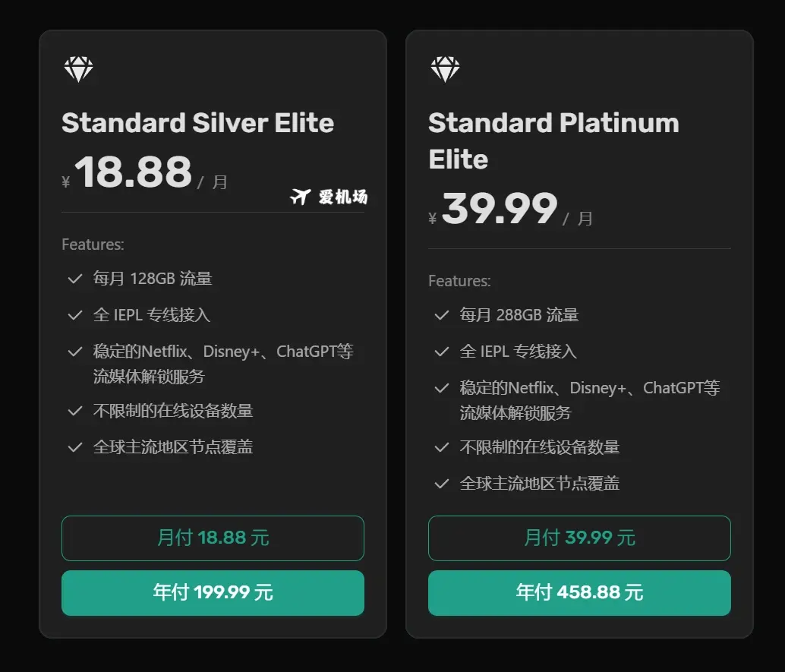Click the checkmark beside 不限制的在线设备数量 on Platinum plan

click(442, 447)
